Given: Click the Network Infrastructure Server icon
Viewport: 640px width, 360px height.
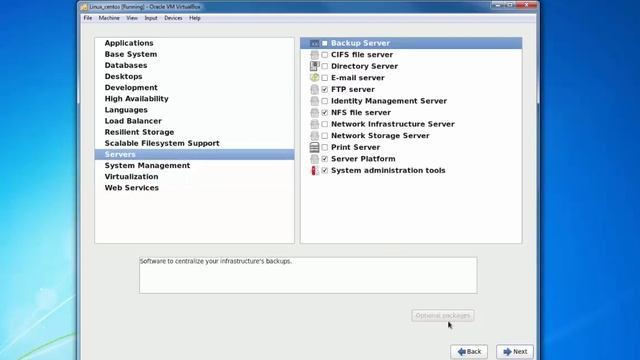Looking at the screenshot, I should click(314, 124).
